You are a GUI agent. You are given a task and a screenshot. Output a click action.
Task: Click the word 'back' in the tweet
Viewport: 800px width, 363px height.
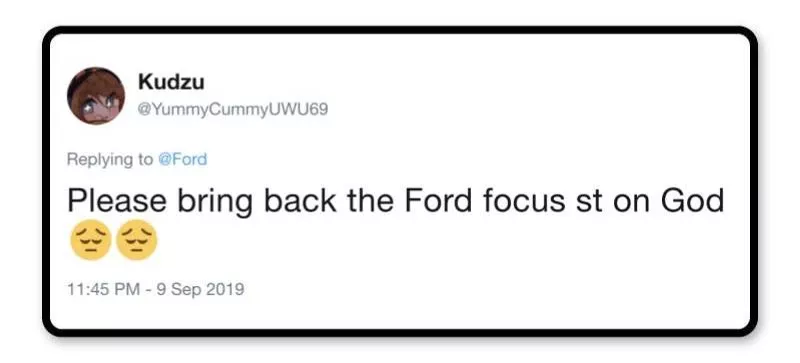[x=300, y=201]
